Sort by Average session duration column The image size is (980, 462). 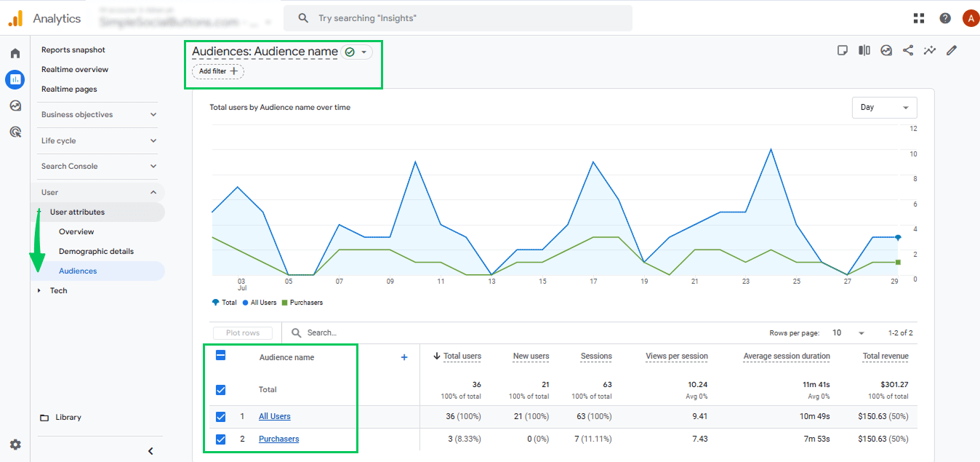787,357
